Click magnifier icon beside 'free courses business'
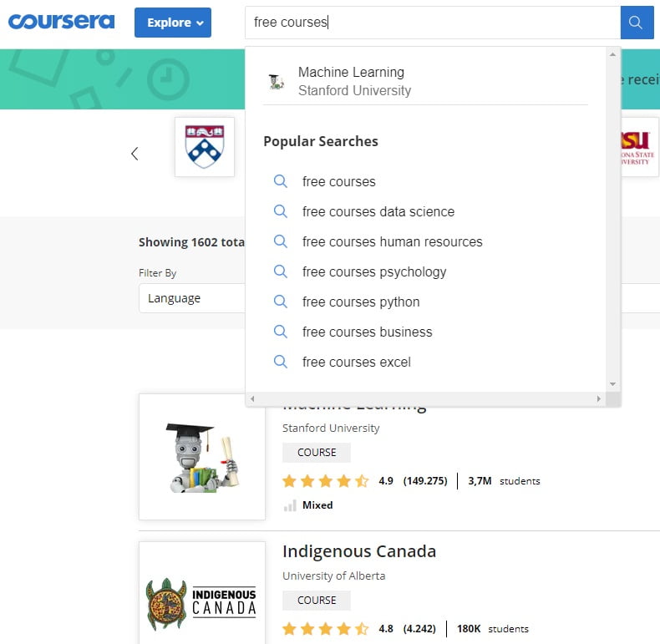The width and height of the screenshot is (660, 644). [x=281, y=332]
